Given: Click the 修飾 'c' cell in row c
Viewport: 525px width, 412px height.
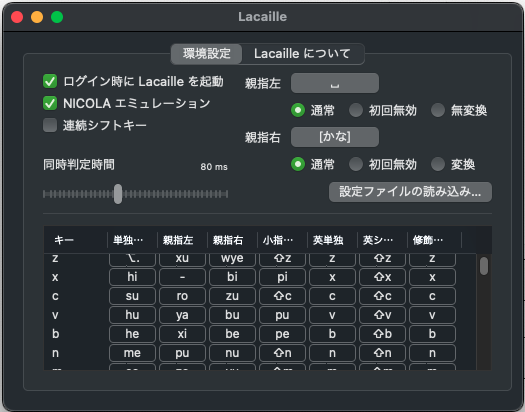Looking at the screenshot, I should click(432, 296).
